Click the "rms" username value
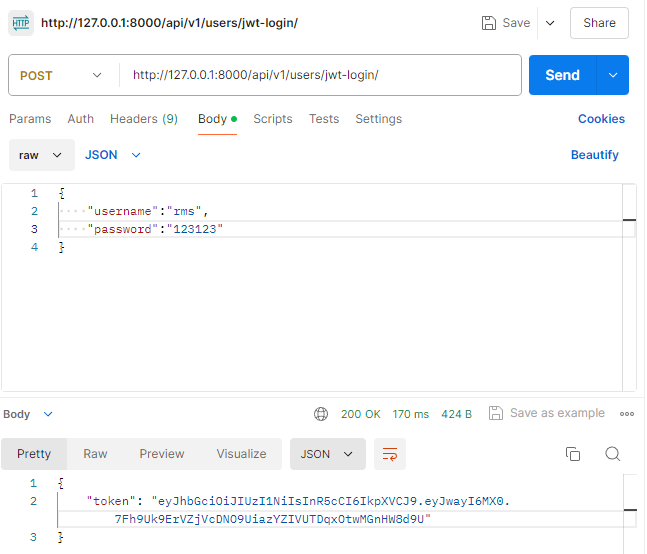The width and height of the screenshot is (647, 554). tap(184, 211)
